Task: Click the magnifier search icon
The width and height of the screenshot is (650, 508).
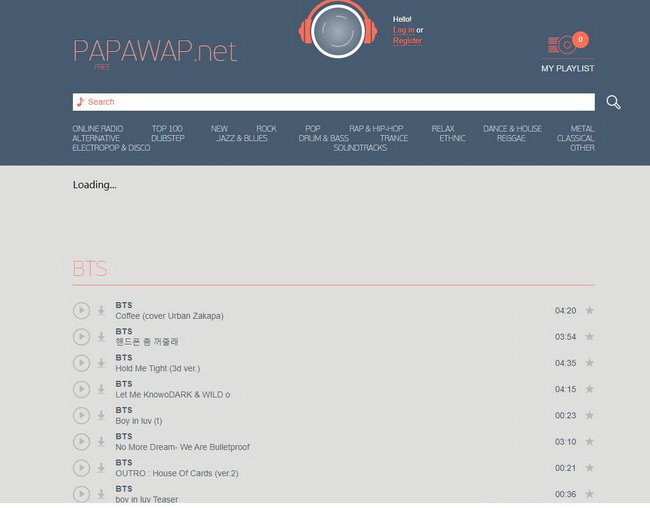Action: [x=614, y=102]
